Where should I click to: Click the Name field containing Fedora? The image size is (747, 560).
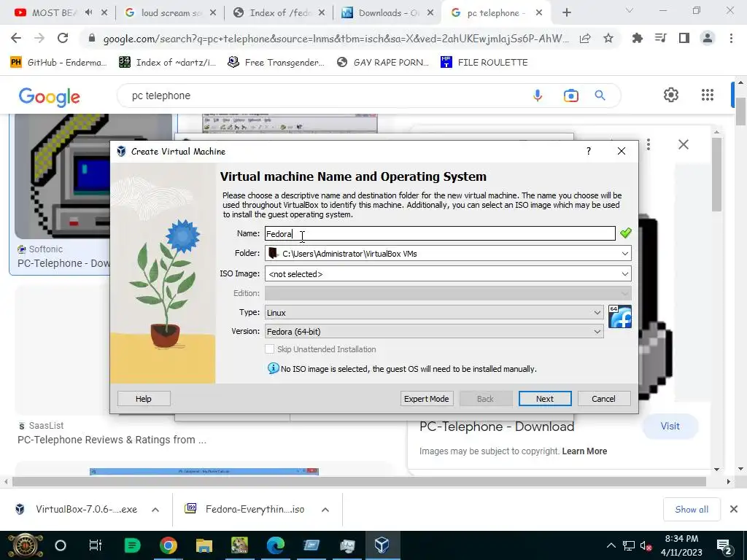[440, 233]
